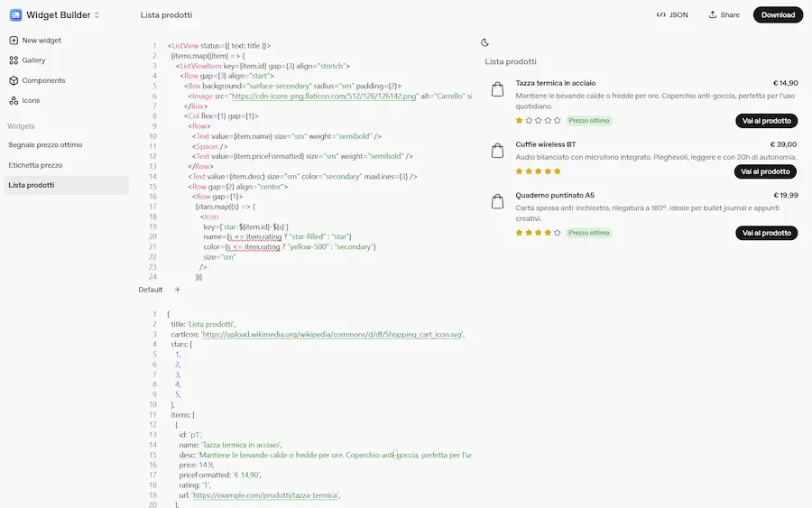Viewport: 812px width, 508px height.
Task: Click the JSON code icon
Action: 661,15
